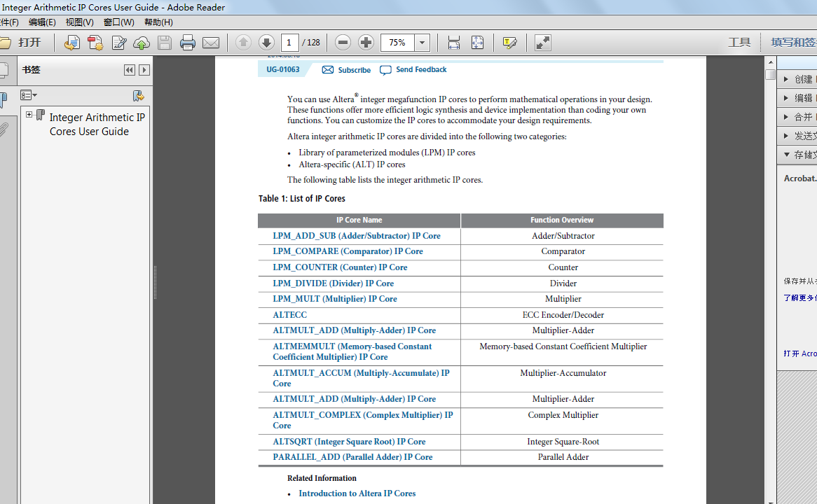This screenshot has height=504, width=817.
Task: Click the print icon
Action: pyautogui.click(x=188, y=43)
